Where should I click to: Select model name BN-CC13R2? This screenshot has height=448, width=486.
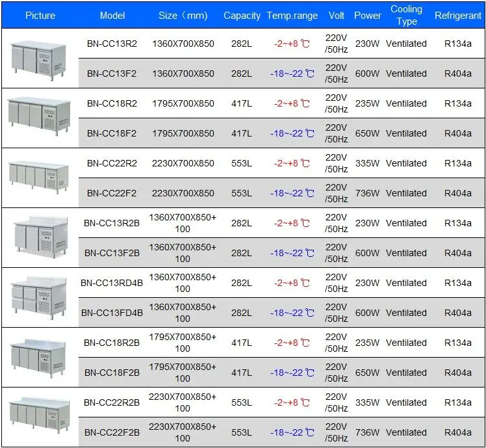[112, 44]
